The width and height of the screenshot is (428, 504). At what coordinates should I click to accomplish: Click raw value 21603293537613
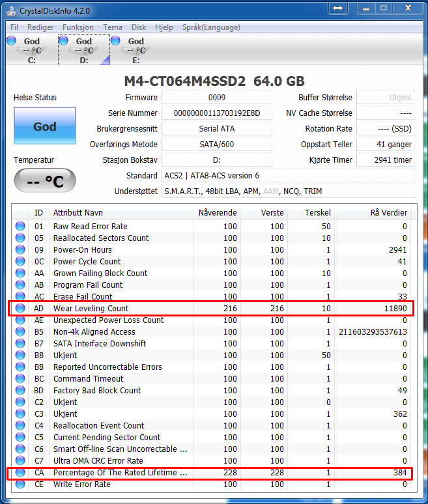click(373, 331)
